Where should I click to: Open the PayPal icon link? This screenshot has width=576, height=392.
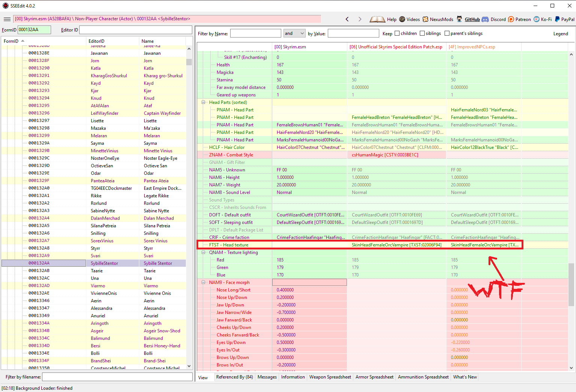pyautogui.click(x=557, y=19)
